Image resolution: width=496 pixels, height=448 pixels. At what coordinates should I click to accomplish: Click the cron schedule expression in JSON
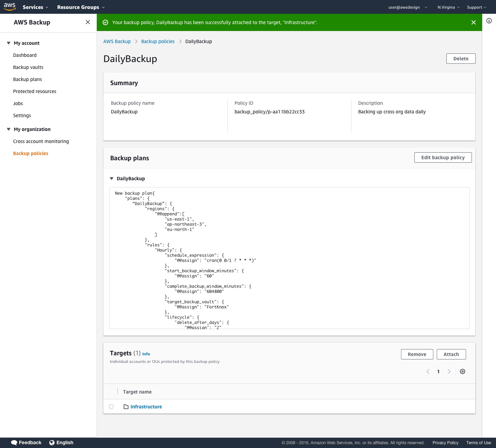click(230, 261)
